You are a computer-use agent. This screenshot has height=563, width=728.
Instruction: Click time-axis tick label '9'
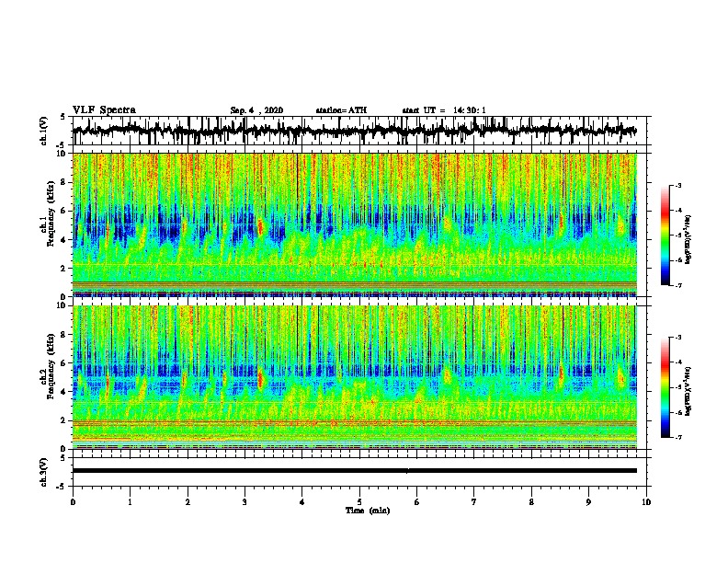pos(588,502)
